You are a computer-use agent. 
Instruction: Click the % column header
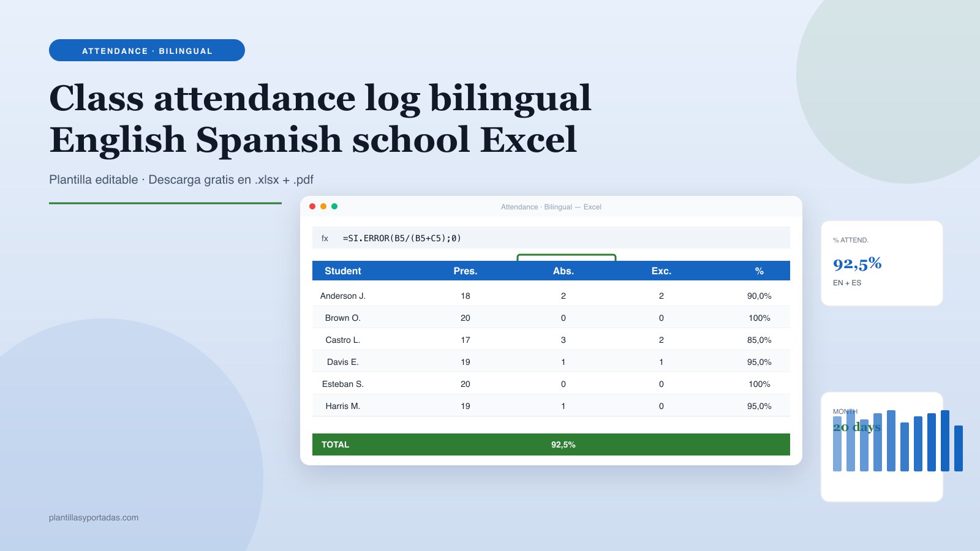[759, 271]
